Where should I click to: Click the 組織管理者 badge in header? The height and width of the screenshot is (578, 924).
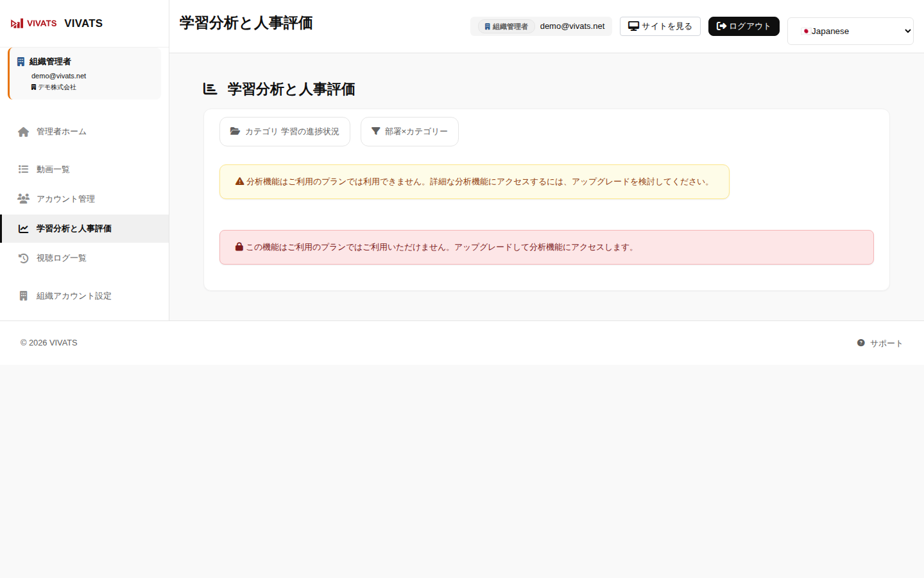(506, 26)
